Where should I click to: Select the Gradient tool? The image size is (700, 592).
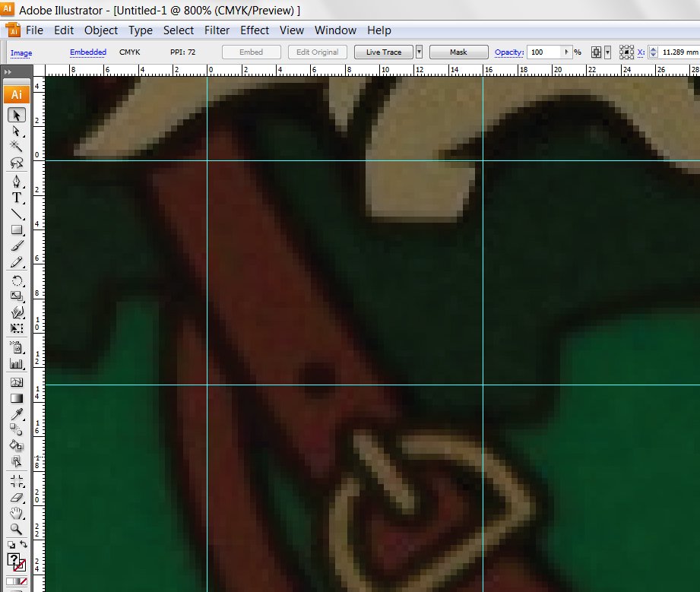pos(16,398)
